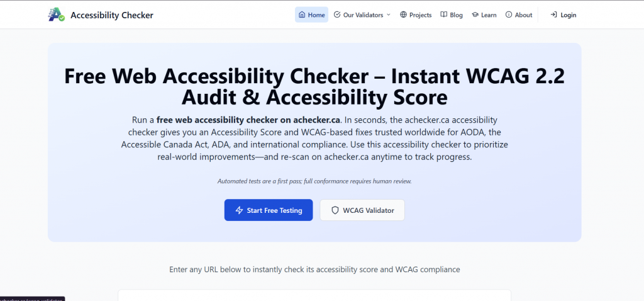Click the house icon beside Home

(302, 14)
